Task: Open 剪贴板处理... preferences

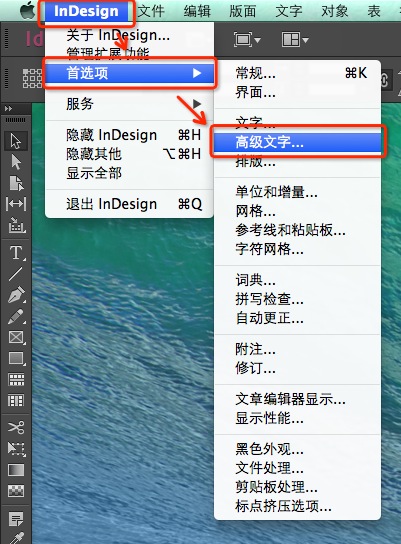Action: coord(298,486)
